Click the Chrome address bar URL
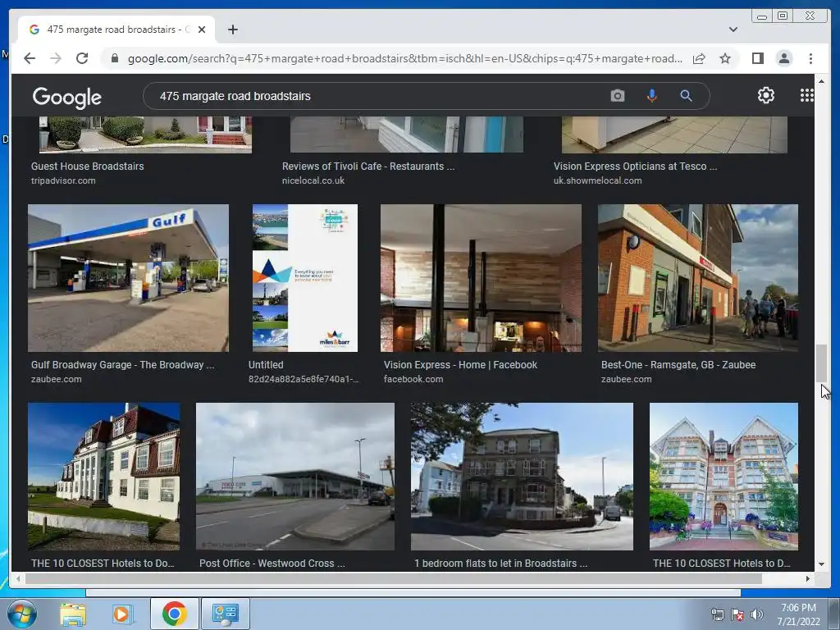The width and height of the screenshot is (840, 630). tap(404, 58)
